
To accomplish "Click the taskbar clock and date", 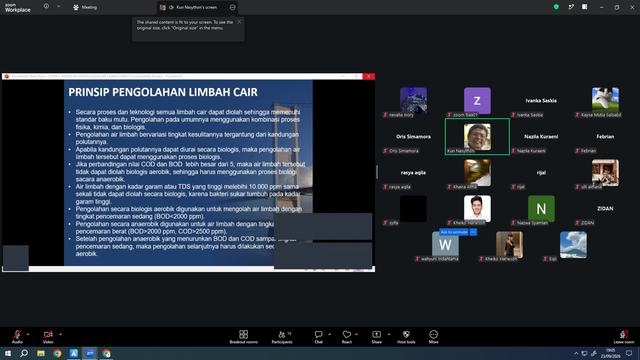I will tap(611, 353).
